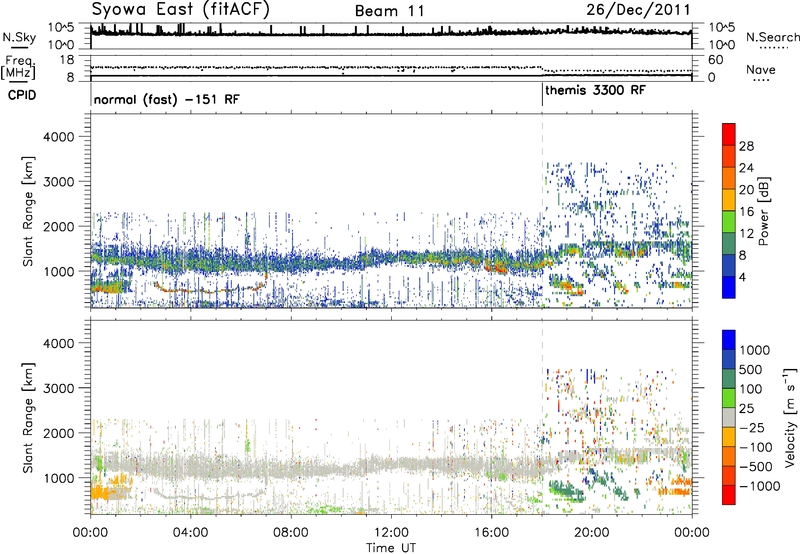Click the '3000' slant range tick on velocity panel

(x=58, y=388)
